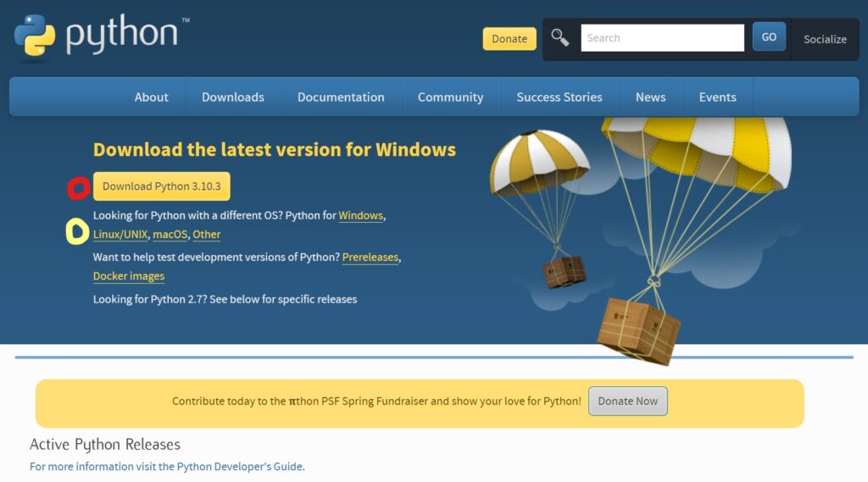868x482 pixels.
Task: Click the magnifying glass search icon
Action: point(559,37)
